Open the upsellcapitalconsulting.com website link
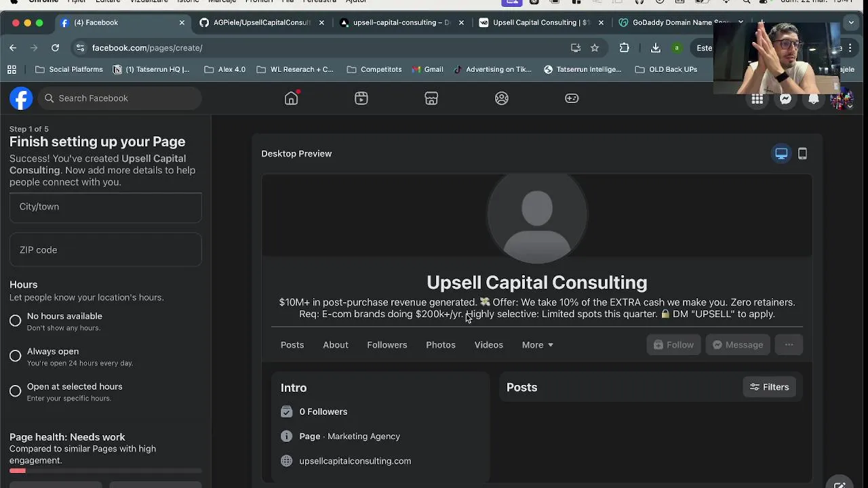The image size is (868, 488). point(355,461)
